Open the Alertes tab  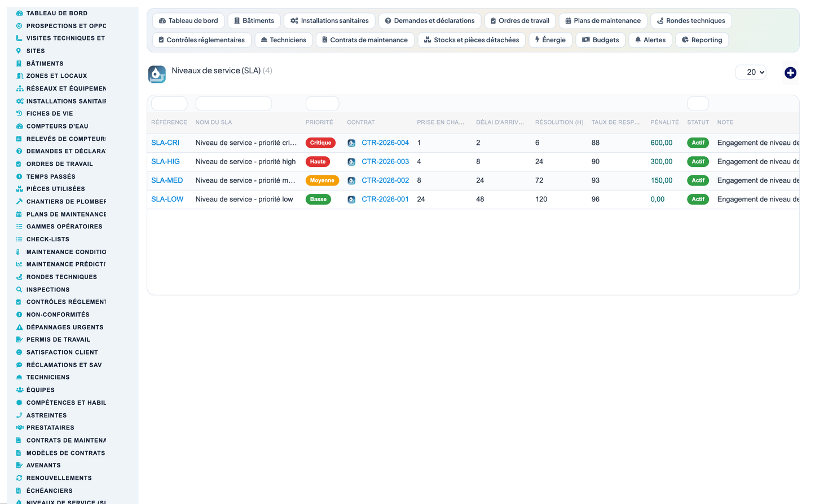coord(650,40)
